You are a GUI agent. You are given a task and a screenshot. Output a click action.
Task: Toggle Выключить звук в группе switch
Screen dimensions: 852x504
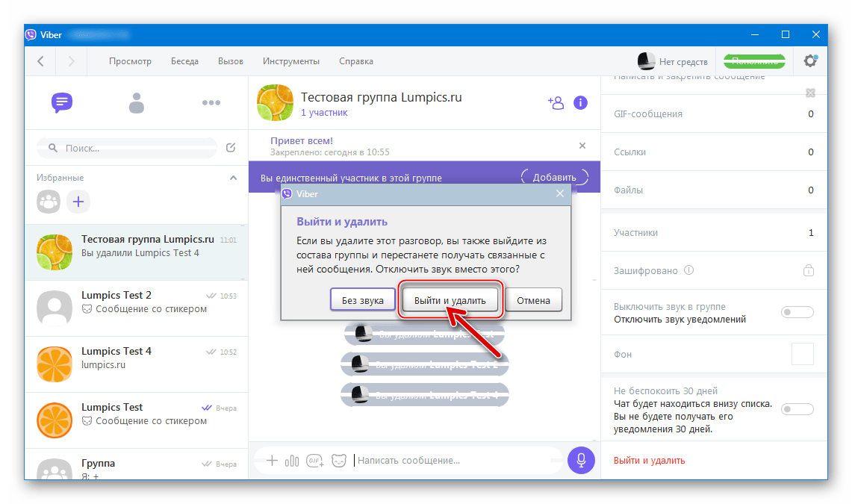pyautogui.click(x=797, y=312)
